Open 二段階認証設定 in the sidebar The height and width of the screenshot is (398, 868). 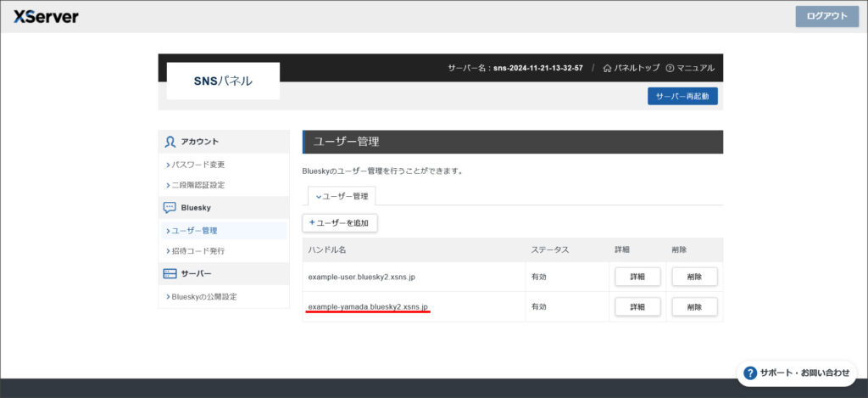pyautogui.click(x=198, y=185)
